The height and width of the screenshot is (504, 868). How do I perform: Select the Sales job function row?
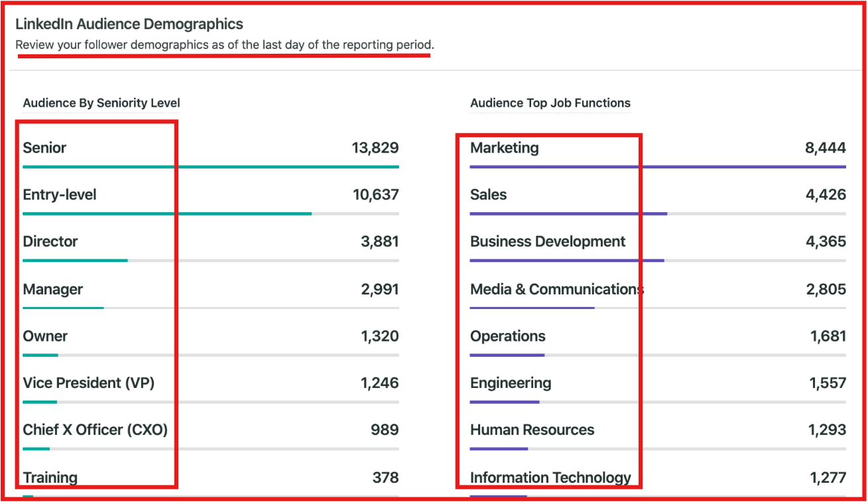489,194
